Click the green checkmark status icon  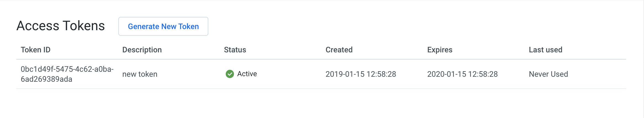[230, 74]
